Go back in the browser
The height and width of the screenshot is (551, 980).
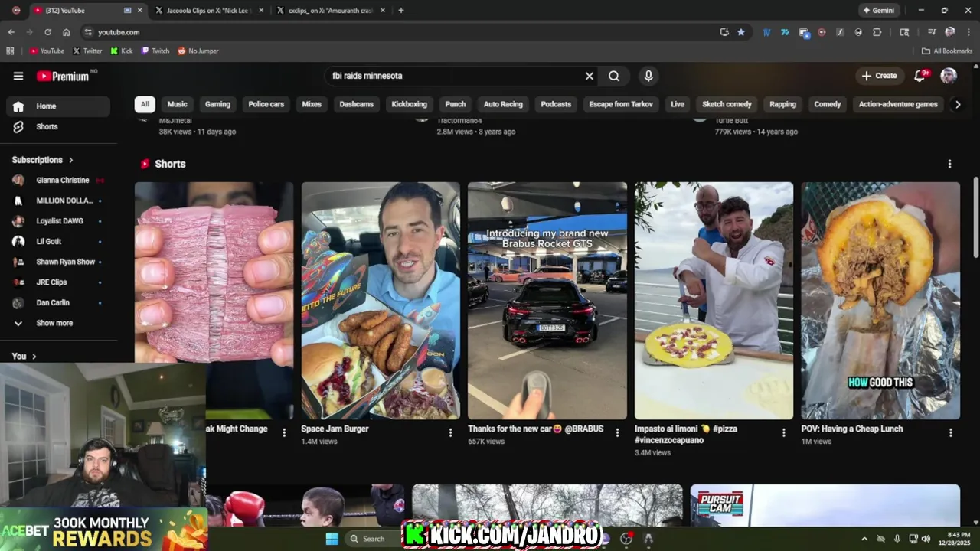(x=11, y=32)
